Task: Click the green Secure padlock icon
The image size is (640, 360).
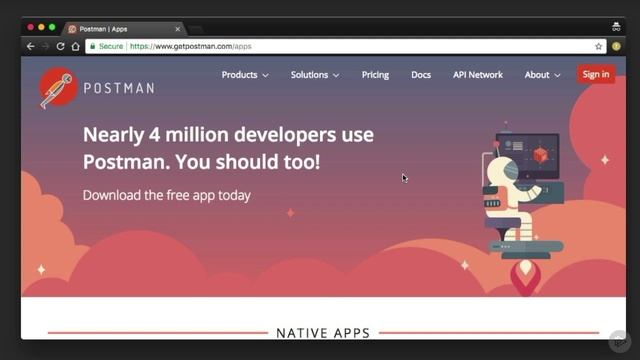Action: pos(93,46)
